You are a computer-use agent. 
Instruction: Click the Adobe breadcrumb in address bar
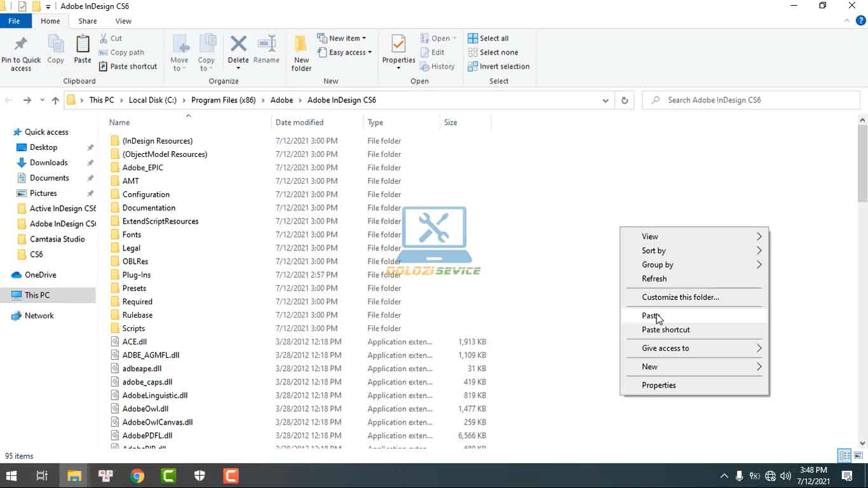281,100
